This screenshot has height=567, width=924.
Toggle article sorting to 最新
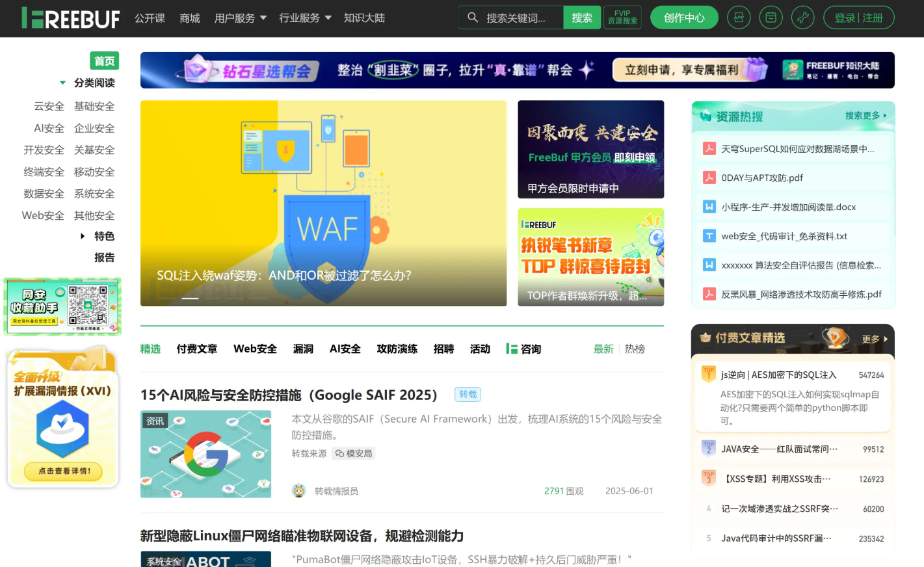[603, 349]
